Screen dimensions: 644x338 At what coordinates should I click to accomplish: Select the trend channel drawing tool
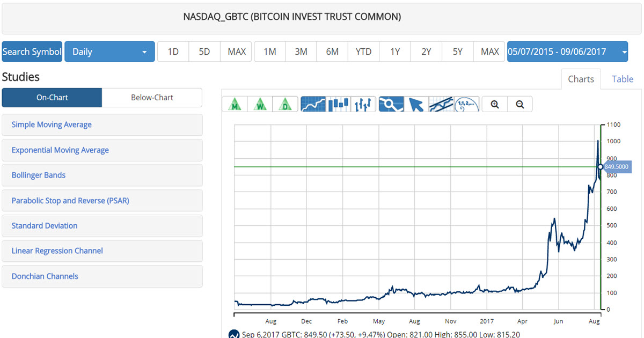point(441,104)
